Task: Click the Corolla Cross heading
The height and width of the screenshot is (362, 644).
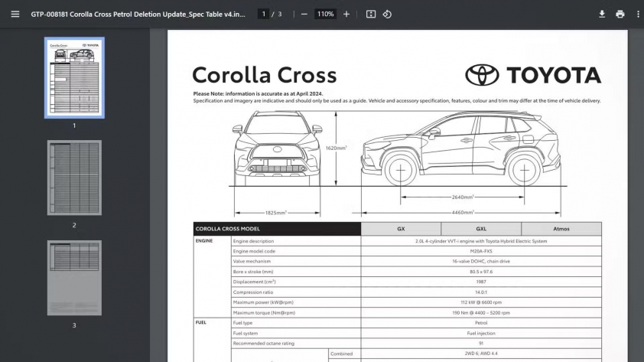Action: (x=265, y=75)
